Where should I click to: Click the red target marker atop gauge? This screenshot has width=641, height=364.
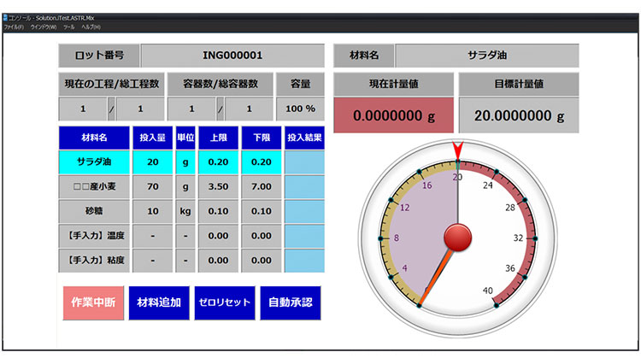click(458, 150)
